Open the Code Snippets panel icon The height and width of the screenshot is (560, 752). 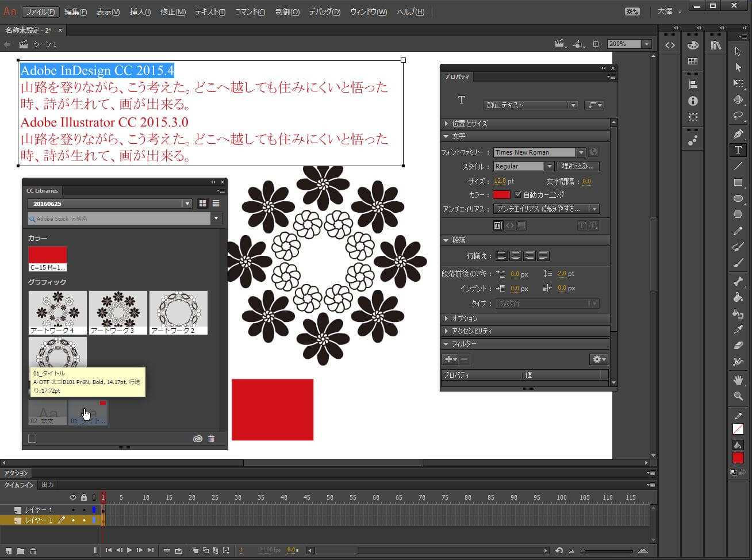[x=670, y=45]
